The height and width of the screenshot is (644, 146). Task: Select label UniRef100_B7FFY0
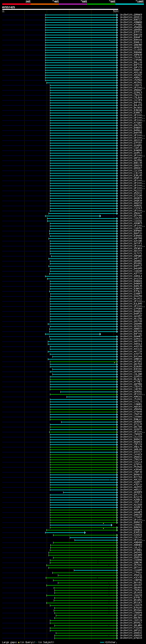click(x=131, y=32)
